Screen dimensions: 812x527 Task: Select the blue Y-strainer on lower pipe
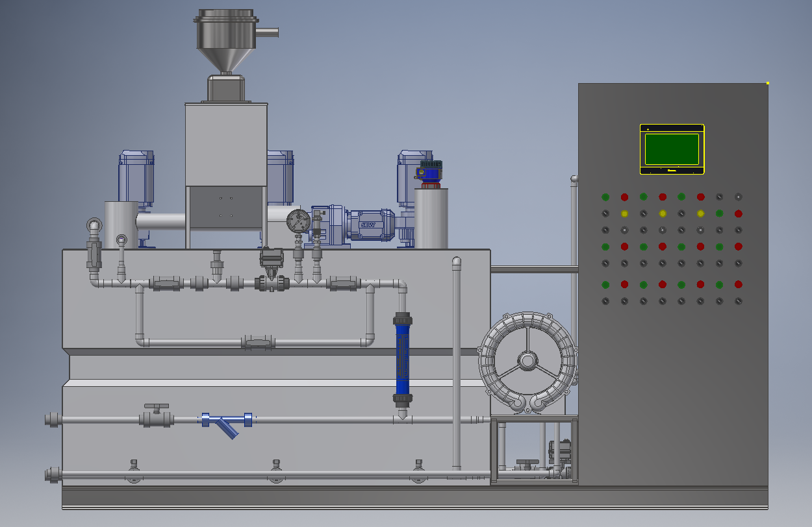tap(227, 423)
